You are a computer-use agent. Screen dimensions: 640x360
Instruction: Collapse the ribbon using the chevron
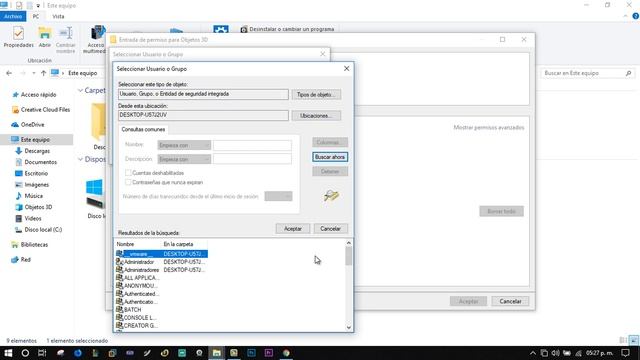tap(625, 16)
